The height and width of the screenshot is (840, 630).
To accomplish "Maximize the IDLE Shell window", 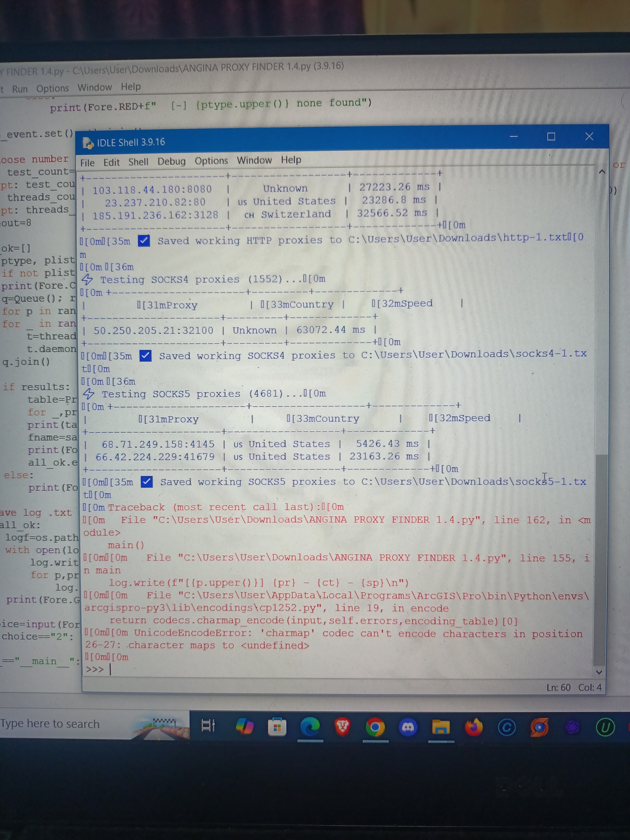I will 551,137.
